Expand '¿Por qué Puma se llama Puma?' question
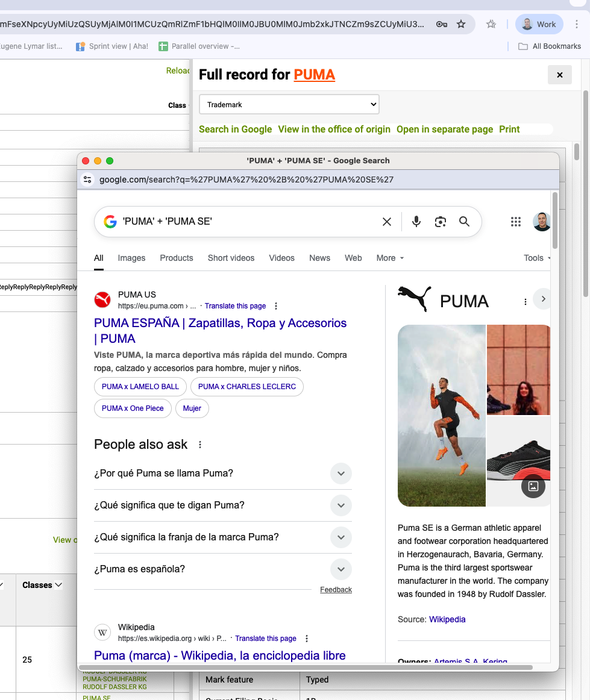590x700 pixels. click(341, 473)
